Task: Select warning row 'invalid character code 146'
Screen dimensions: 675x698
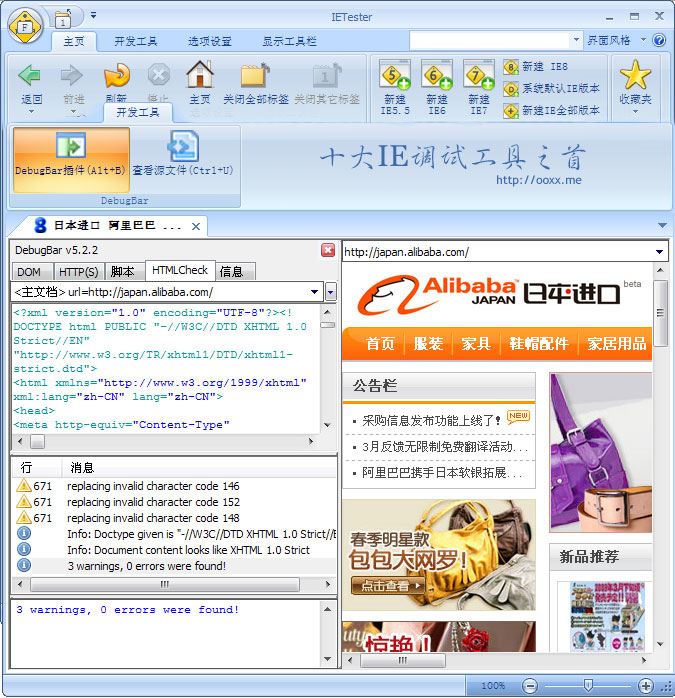Action: tap(175, 486)
